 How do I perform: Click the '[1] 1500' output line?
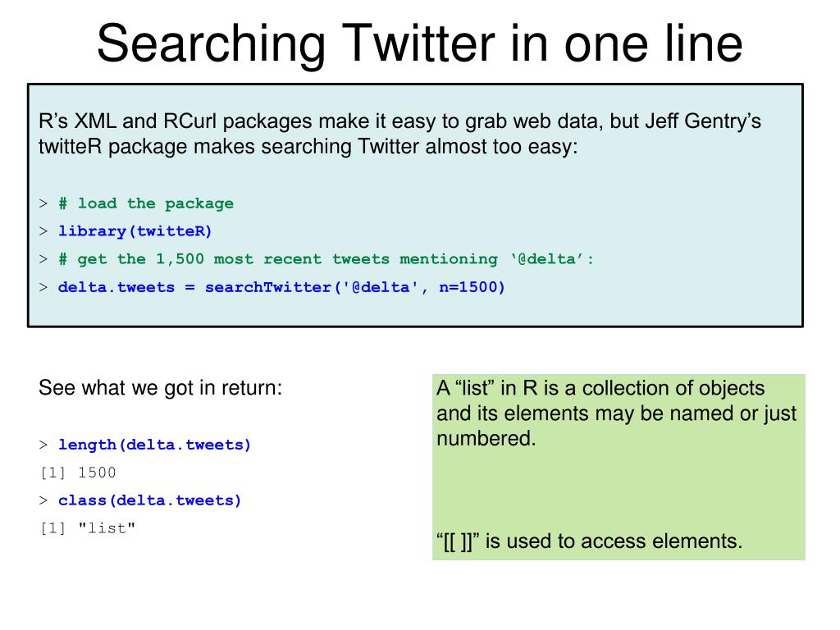pyautogui.click(x=78, y=472)
